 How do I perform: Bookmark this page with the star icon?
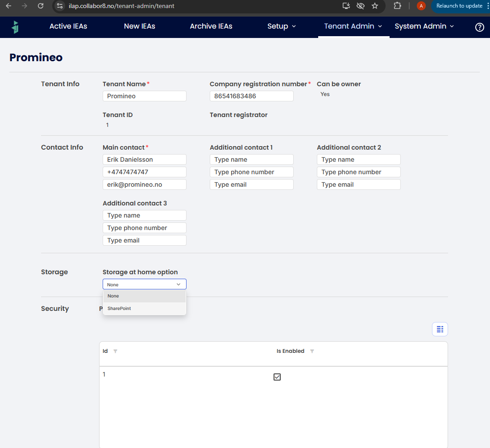(375, 6)
